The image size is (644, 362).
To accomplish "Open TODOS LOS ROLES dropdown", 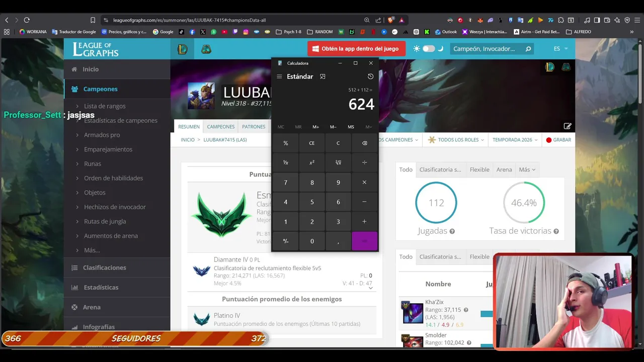I will point(456,140).
